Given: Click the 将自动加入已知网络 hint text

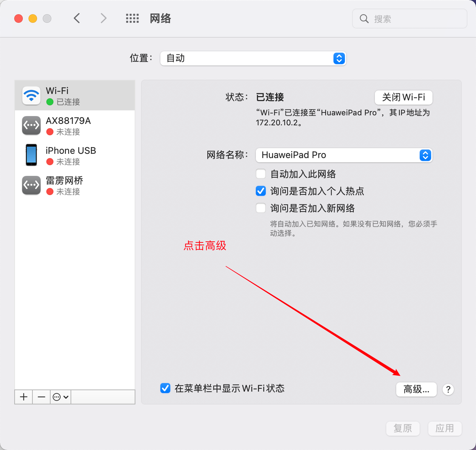Looking at the screenshot, I should click(x=353, y=229).
